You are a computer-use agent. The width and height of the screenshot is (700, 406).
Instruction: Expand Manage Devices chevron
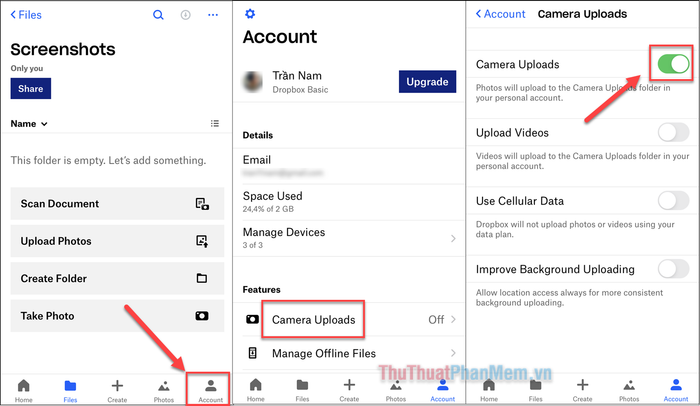[x=453, y=239]
